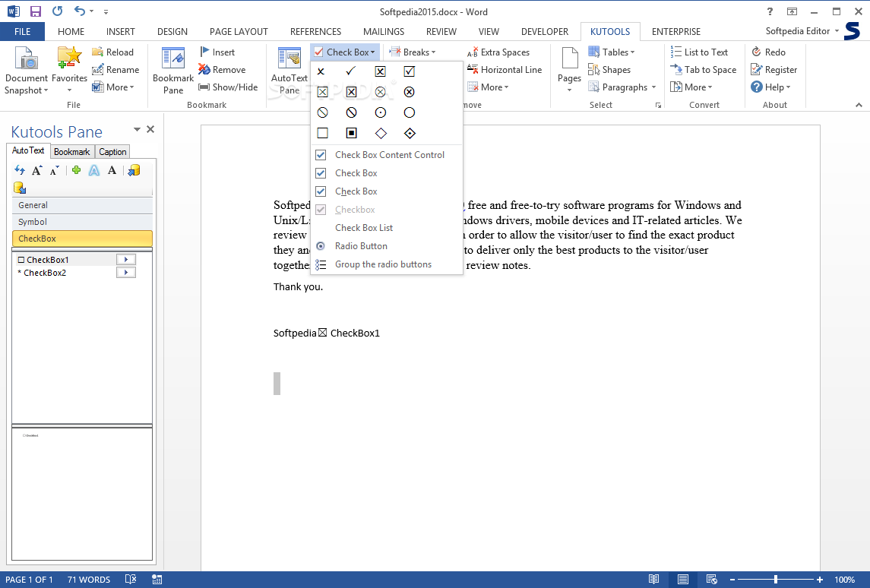Add new AutoText with green plus icon
The image size is (870, 588).
click(76, 170)
